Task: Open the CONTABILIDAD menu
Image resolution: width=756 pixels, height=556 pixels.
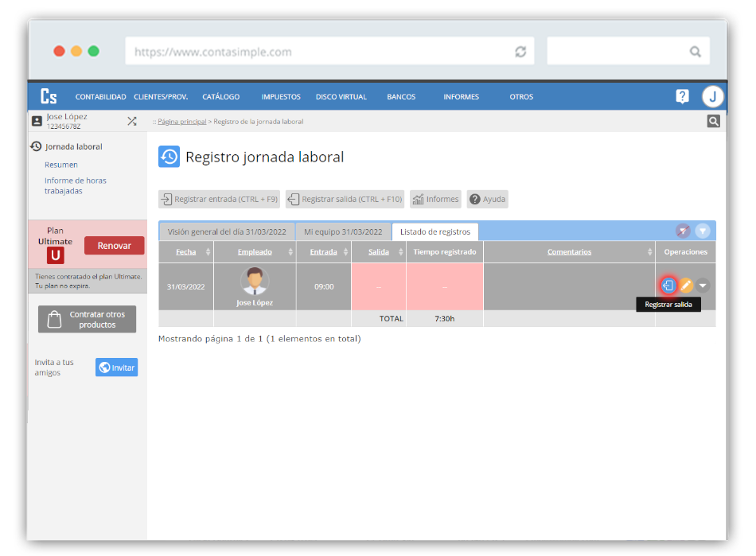Action: point(100,97)
